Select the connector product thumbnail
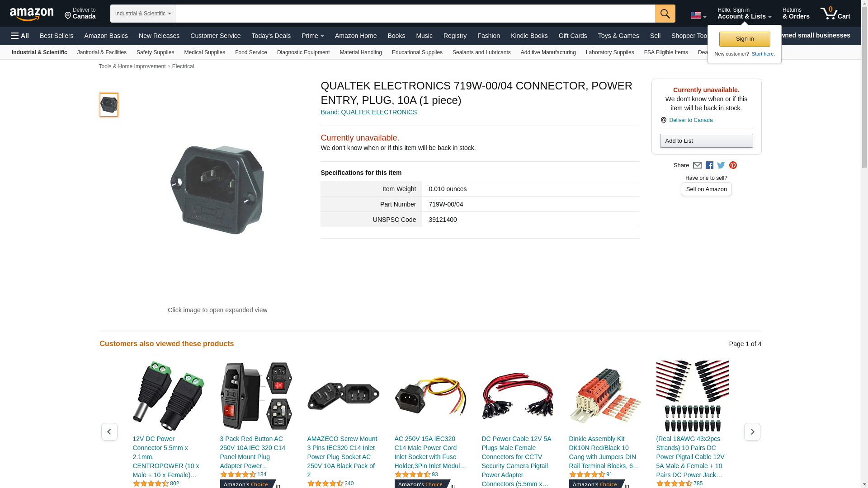 coord(109,105)
